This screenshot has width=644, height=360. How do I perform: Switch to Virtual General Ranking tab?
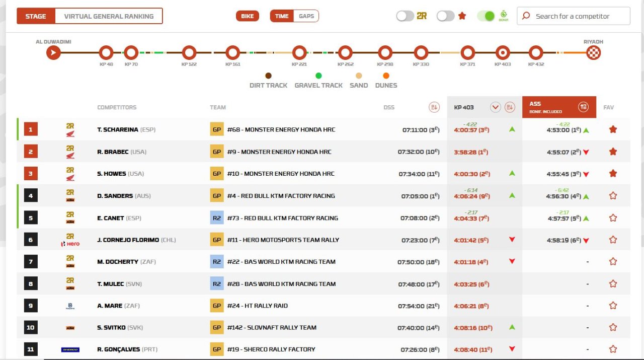click(109, 16)
